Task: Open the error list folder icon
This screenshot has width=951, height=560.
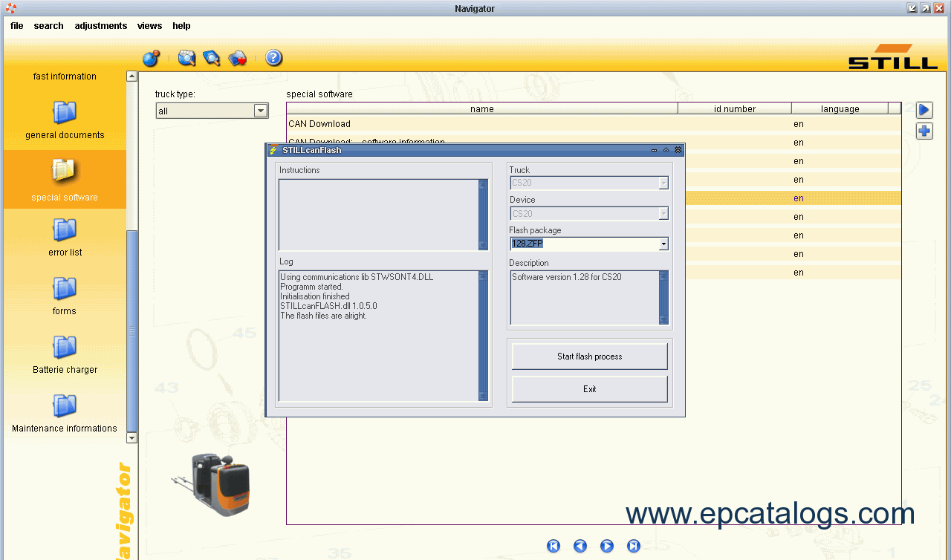Action: [x=65, y=229]
